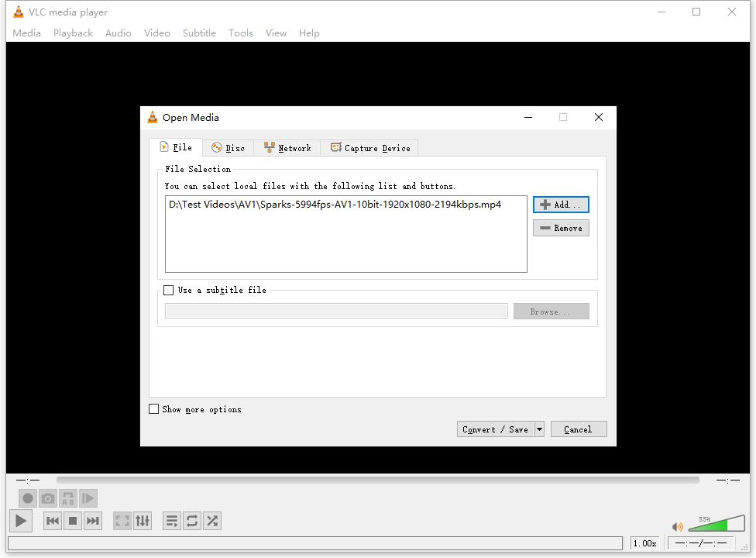Screen dimensions: 756x558
Task: Mute audio via speaker icon
Action: click(x=678, y=527)
